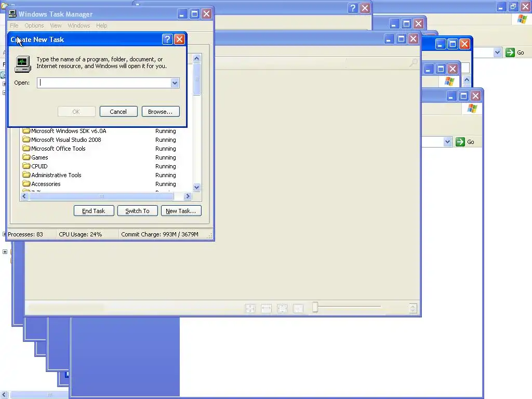The image size is (532, 399).
Task: Expand the plus tree node at the left edge
Action: point(5,252)
